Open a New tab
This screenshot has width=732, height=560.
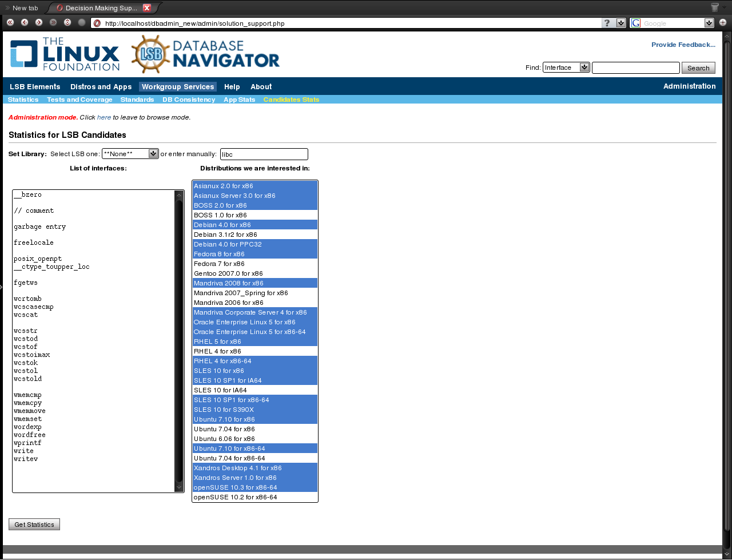[22, 8]
